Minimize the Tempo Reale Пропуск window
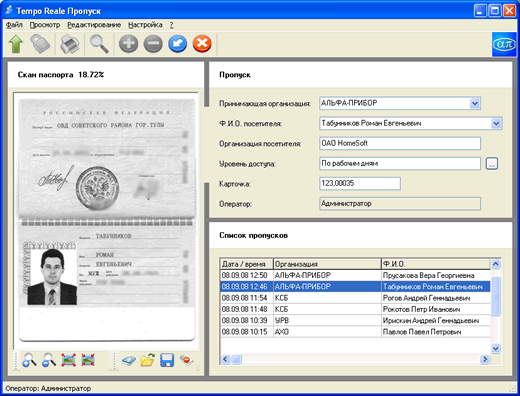 click(x=480, y=11)
